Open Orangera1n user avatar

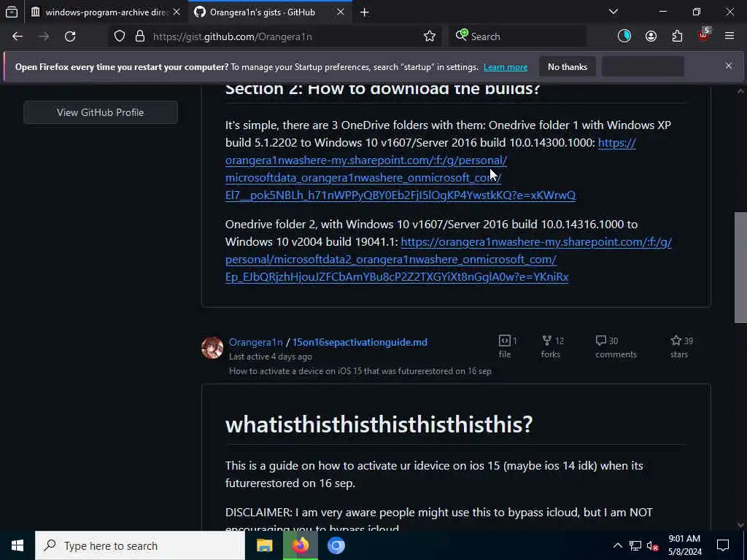(x=212, y=348)
